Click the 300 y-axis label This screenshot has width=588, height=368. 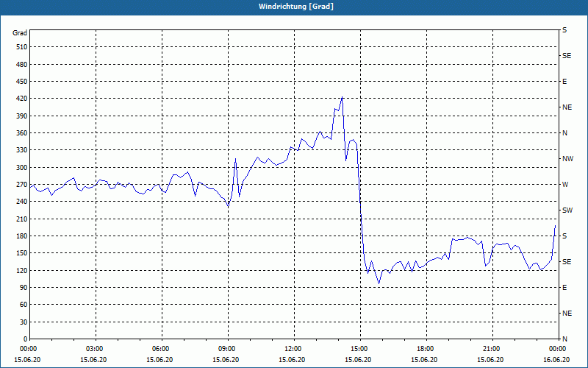22,168
